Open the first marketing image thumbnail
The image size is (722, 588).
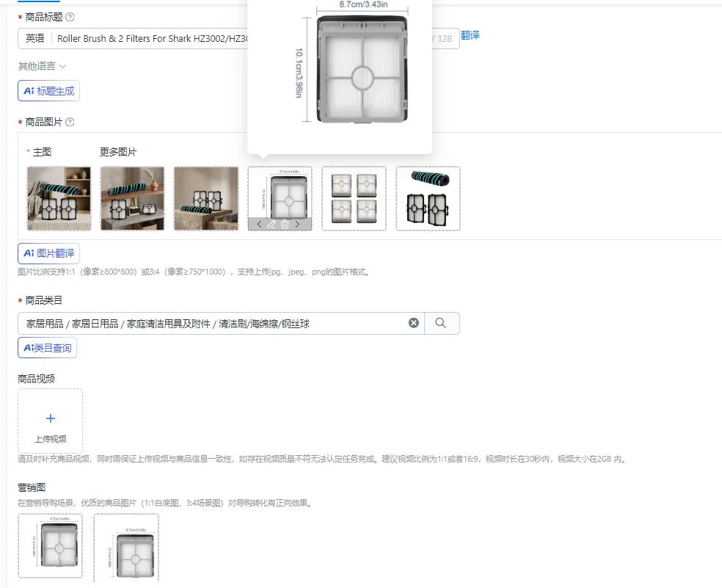click(x=50, y=545)
